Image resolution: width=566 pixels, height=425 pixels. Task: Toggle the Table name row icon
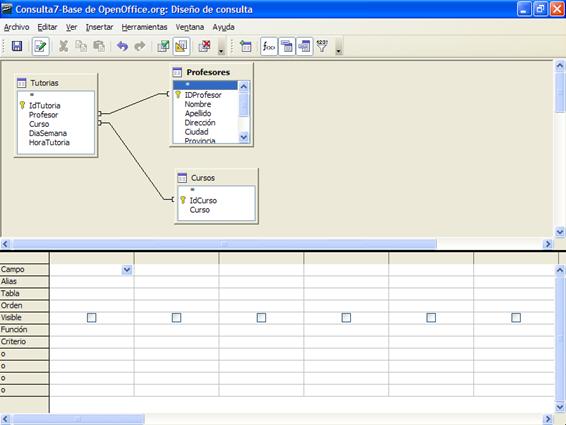coord(287,46)
